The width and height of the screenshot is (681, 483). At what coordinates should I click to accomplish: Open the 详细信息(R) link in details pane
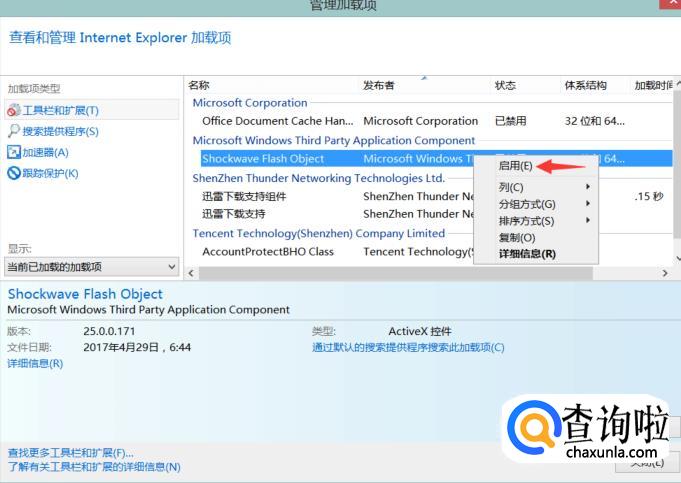click(x=35, y=364)
